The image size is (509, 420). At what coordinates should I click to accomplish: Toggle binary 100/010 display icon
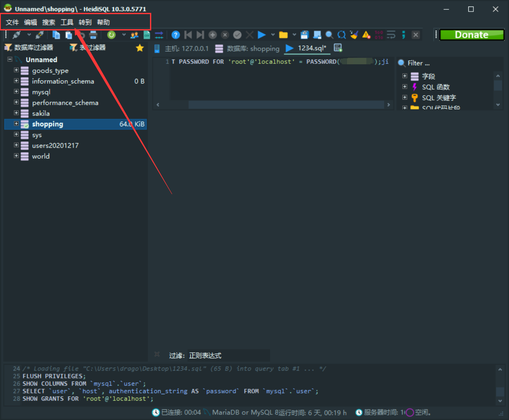pos(379,35)
